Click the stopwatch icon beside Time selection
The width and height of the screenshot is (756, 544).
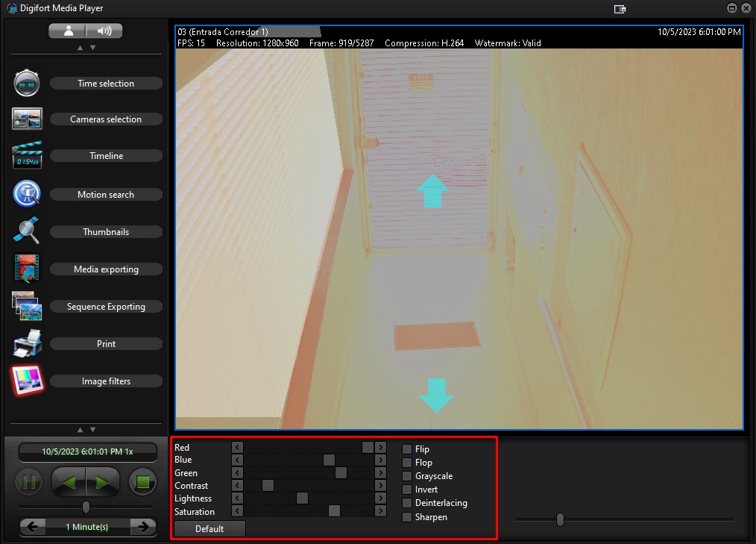27,83
